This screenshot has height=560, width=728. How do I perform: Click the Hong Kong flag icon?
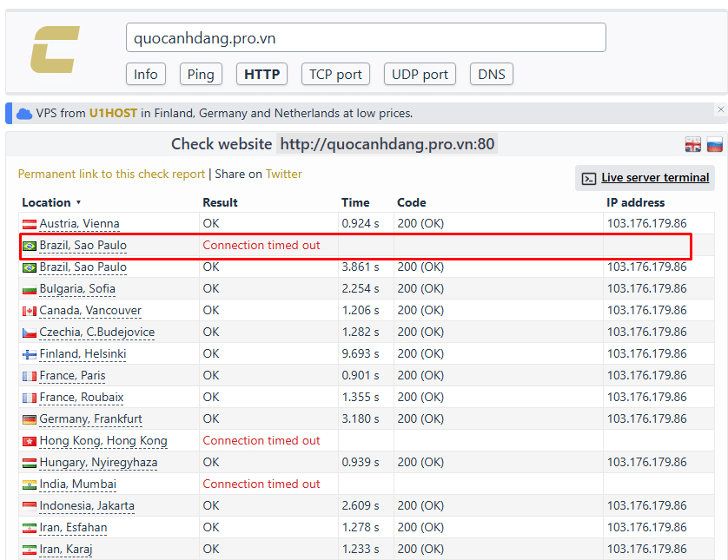30,441
